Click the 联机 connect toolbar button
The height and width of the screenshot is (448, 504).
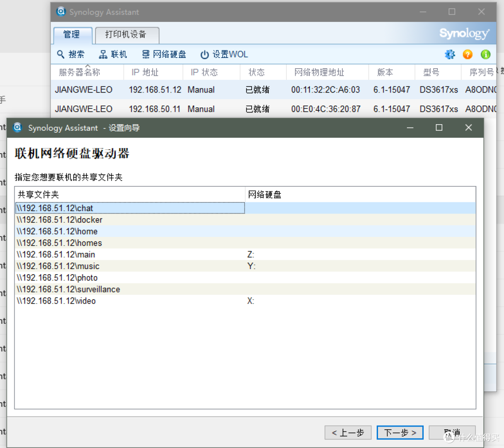coord(112,54)
